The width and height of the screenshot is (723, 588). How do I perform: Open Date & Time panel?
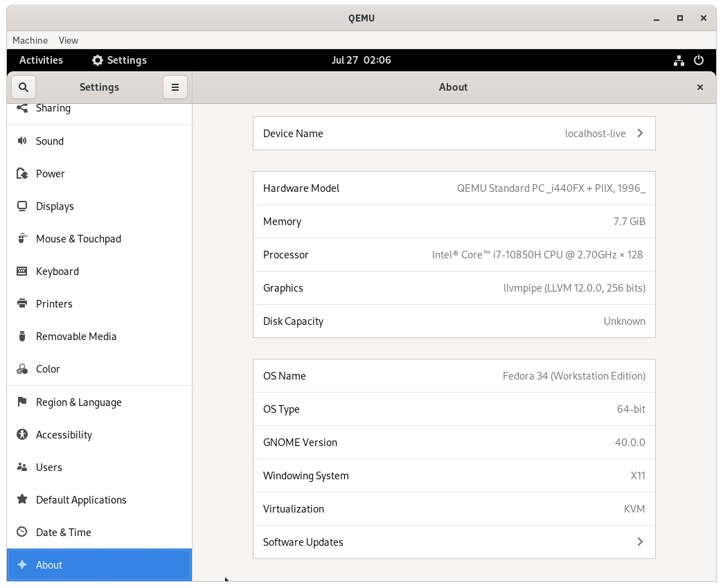coord(100,533)
